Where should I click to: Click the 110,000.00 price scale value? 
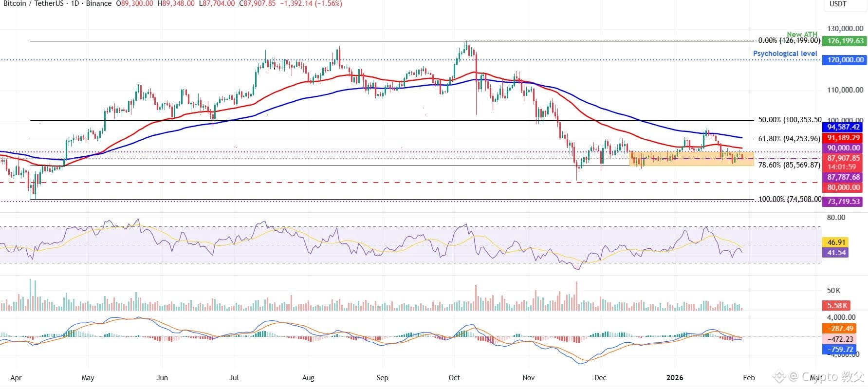click(x=845, y=90)
